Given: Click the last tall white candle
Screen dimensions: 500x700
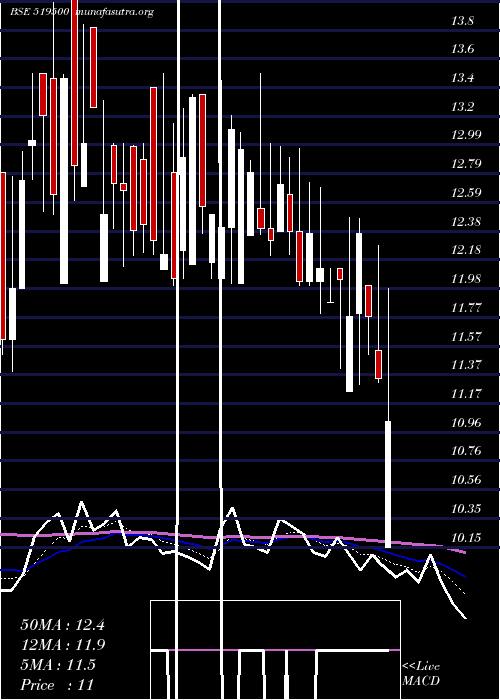Looking at the screenshot, I should click(x=388, y=484).
